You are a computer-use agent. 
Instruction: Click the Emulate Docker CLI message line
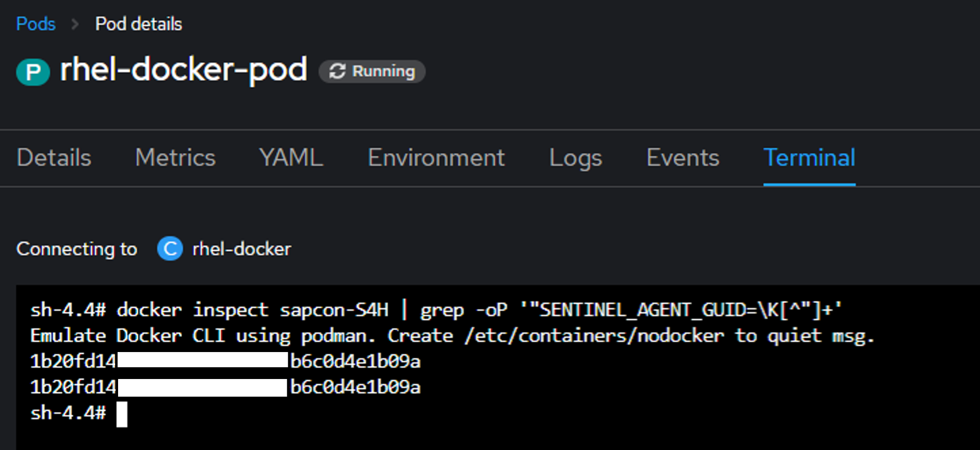[x=452, y=336]
